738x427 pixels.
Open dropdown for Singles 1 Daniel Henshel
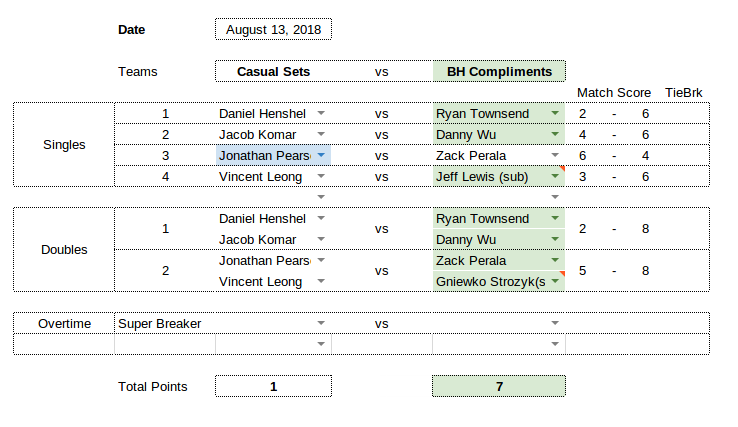(321, 113)
